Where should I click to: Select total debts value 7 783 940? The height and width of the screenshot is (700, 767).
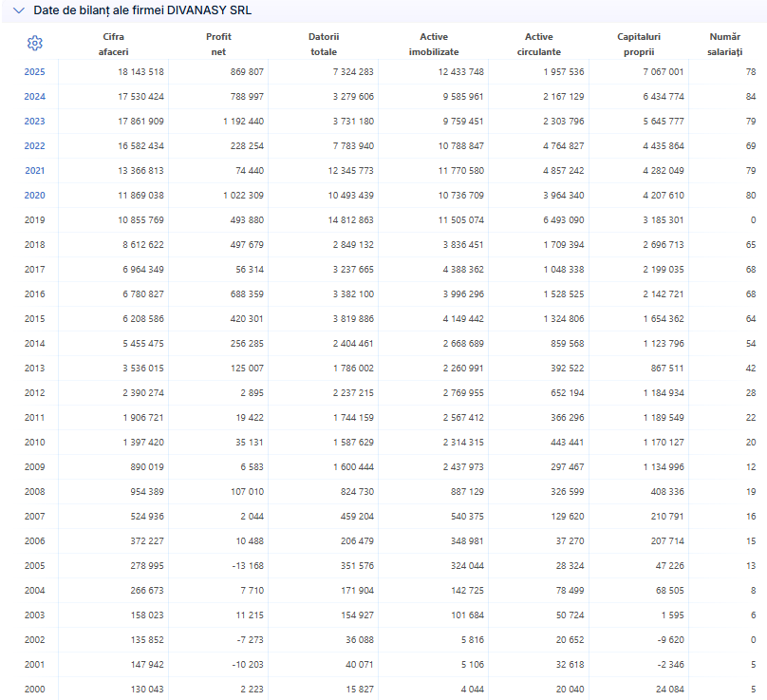(x=353, y=146)
